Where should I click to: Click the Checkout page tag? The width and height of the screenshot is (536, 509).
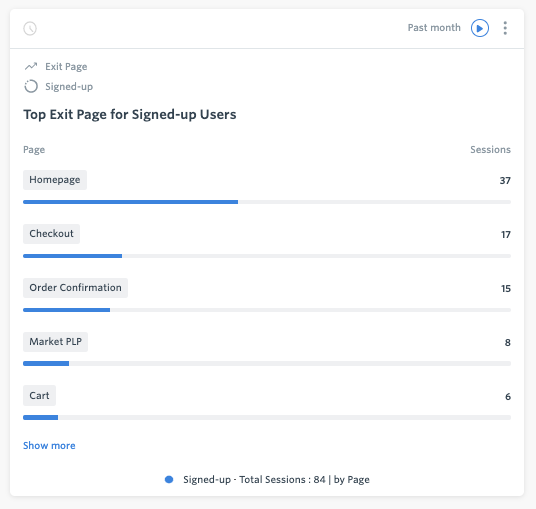51,234
